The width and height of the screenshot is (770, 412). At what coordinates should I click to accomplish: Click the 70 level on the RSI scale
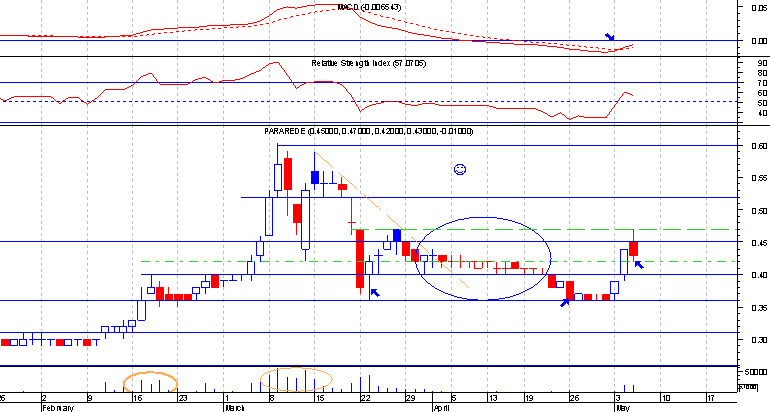[762, 82]
